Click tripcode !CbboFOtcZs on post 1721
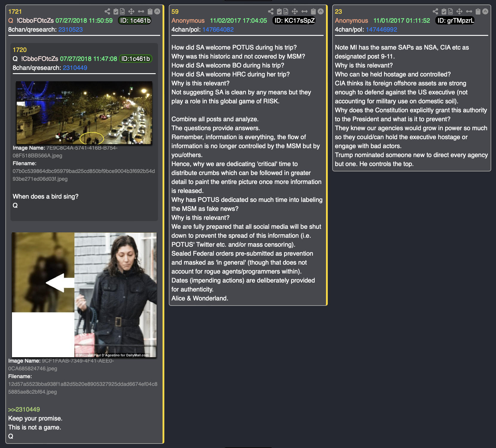 (35, 21)
